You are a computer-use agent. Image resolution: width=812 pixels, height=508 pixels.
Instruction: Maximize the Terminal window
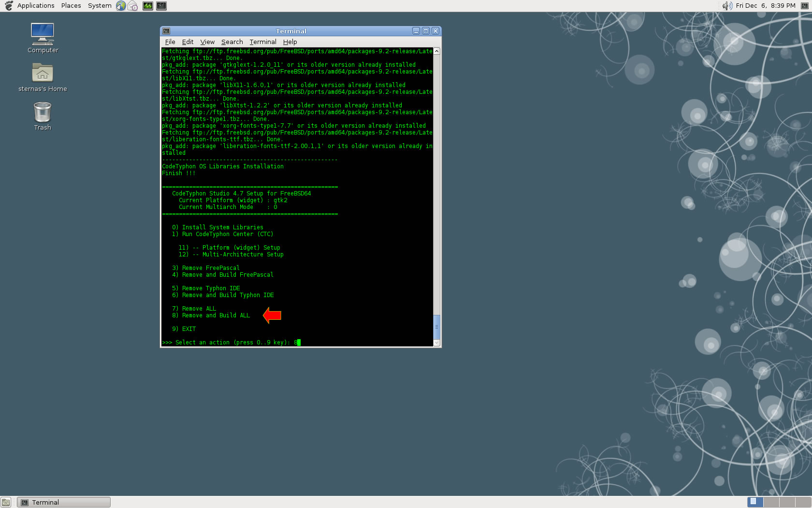pos(426,31)
